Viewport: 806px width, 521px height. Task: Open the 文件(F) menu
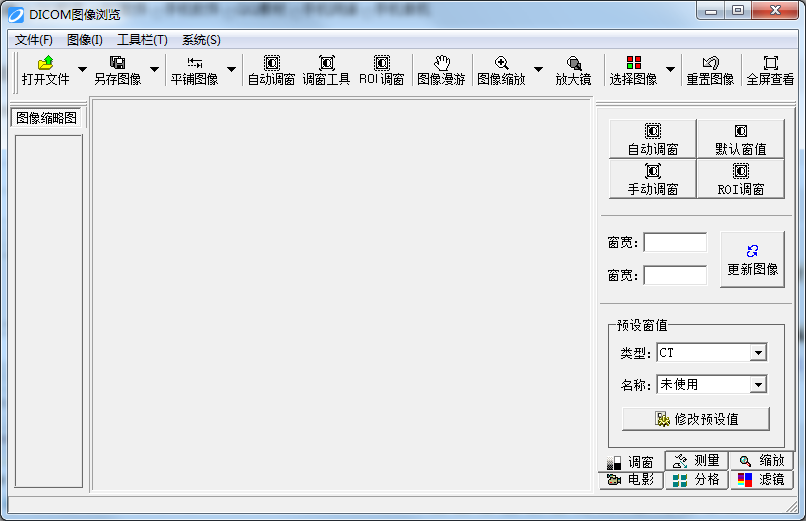click(34, 40)
